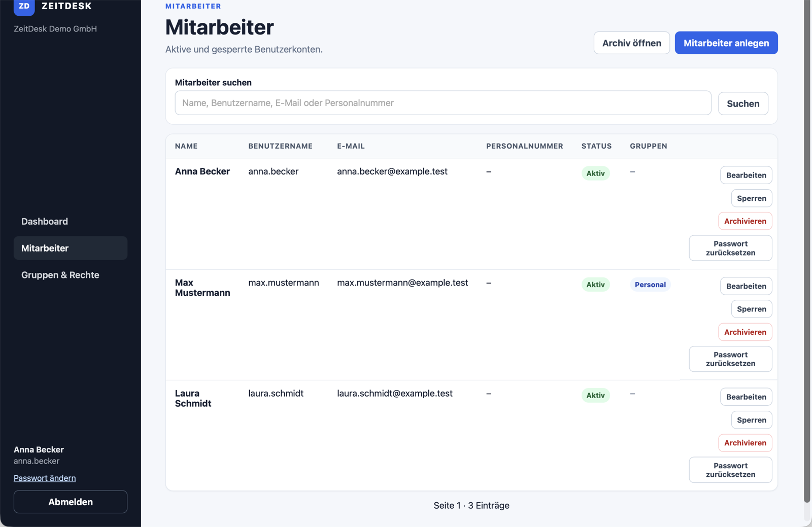The height and width of the screenshot is (527, 812).
Task: Click the ZD ZeitDesk logo icon
Action: pos(24,7)
